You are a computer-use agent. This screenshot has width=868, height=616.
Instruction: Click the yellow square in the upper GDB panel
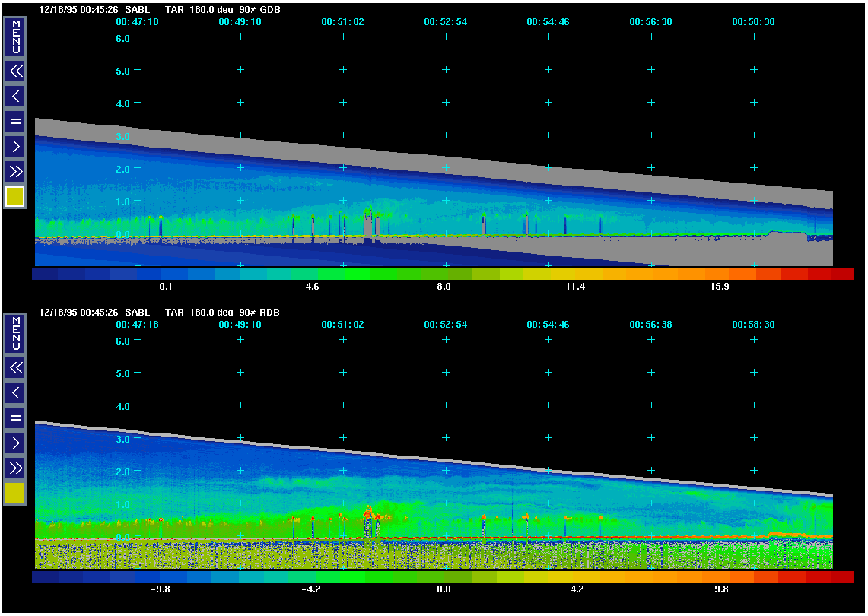15,197
